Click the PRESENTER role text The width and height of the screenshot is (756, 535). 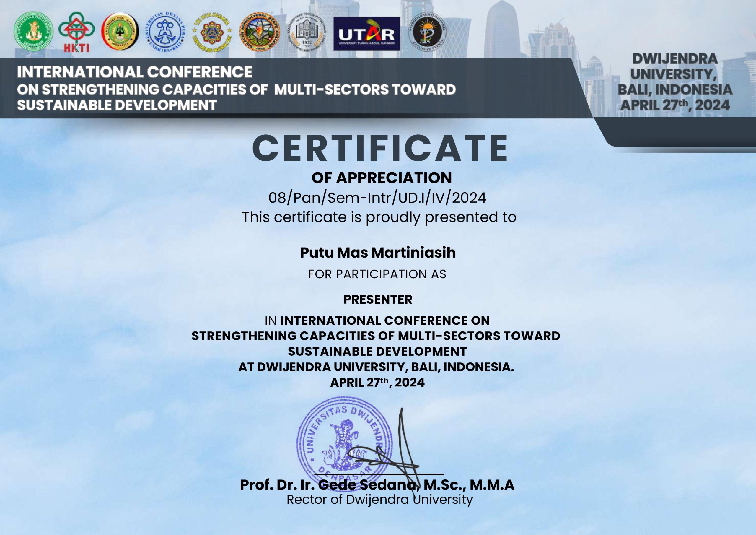[x=378, y=300]
